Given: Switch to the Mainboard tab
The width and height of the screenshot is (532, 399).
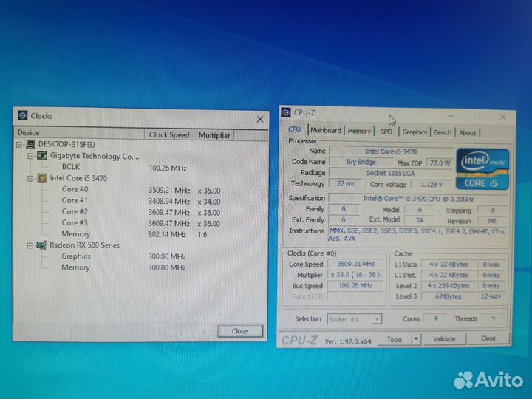Looking at the screenshot, I should click(x=326, y=130).
